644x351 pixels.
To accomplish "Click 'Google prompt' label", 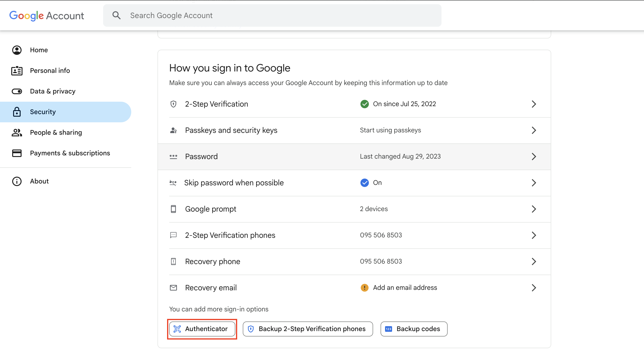I will 210,209.
